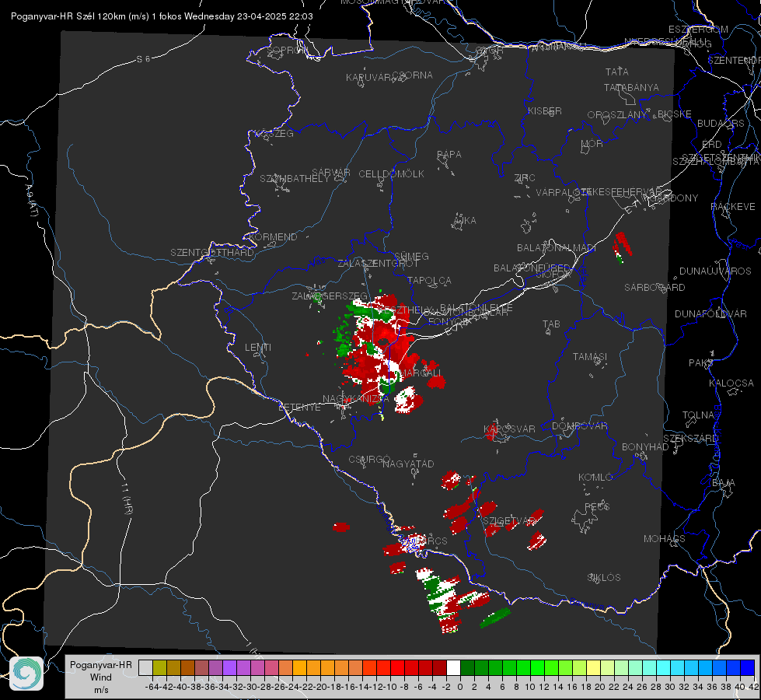Select the TAB town label

[x=551, y=324]
